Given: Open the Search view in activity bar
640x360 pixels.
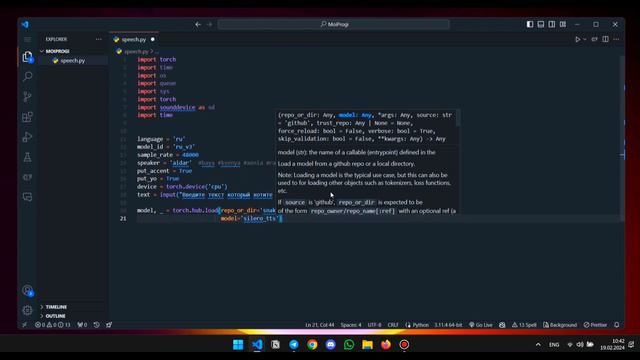Looking at the screenshot, I should (x=27, y=76).
